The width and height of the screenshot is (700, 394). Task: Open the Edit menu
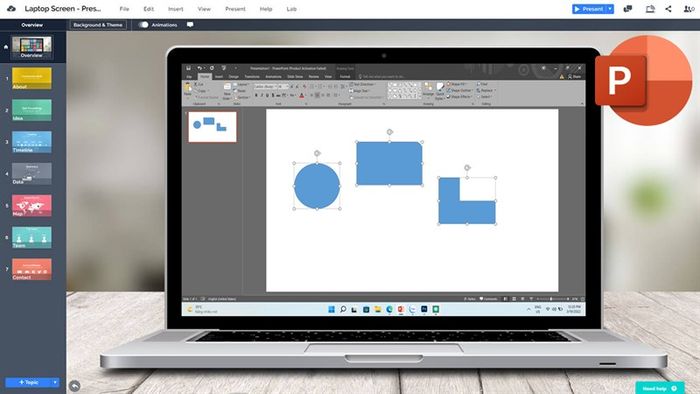click(x=149, y=9)
